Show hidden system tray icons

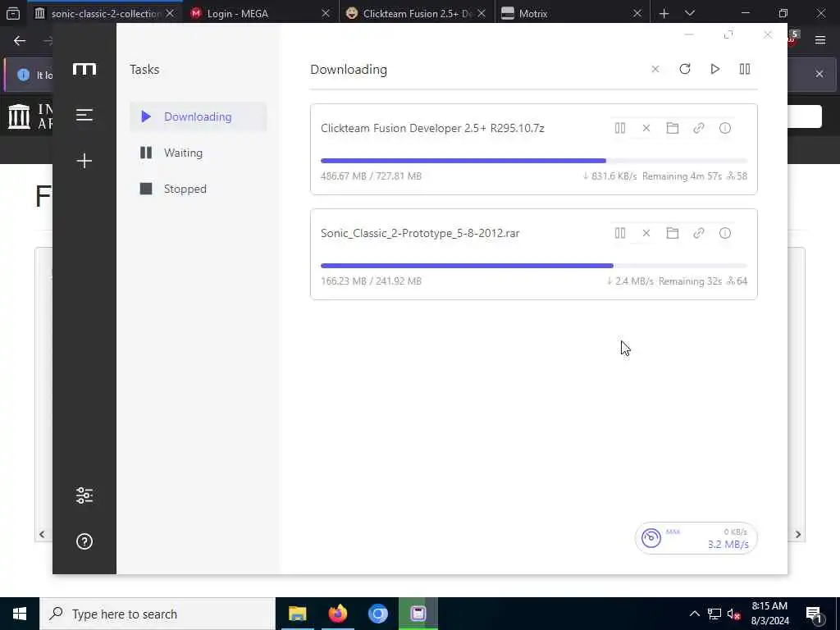point(694,614)
